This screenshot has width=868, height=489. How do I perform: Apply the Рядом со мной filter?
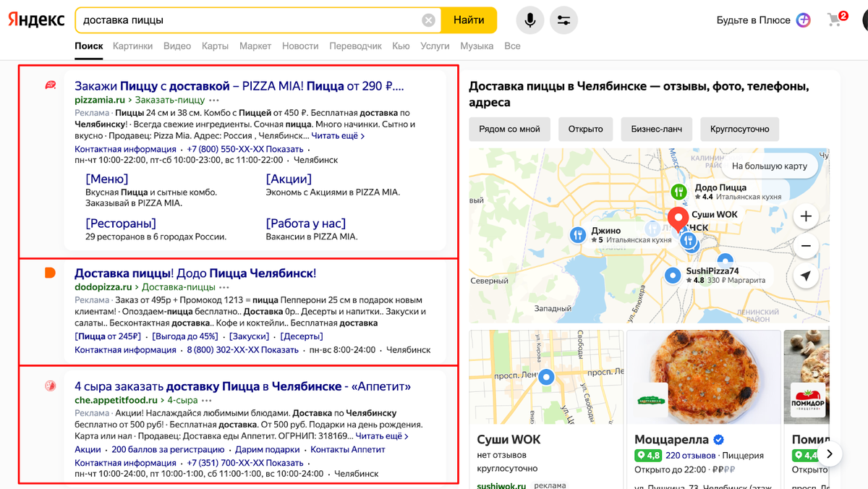coord(509,129)
